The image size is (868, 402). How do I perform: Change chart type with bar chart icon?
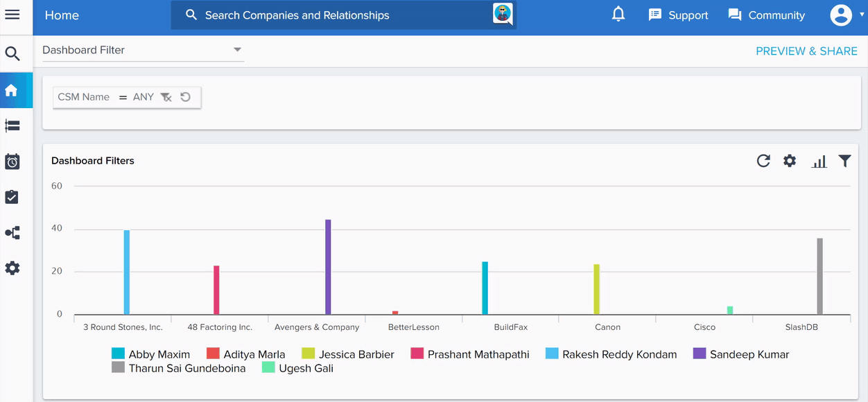pyautogui.click(x=819, y=161)
